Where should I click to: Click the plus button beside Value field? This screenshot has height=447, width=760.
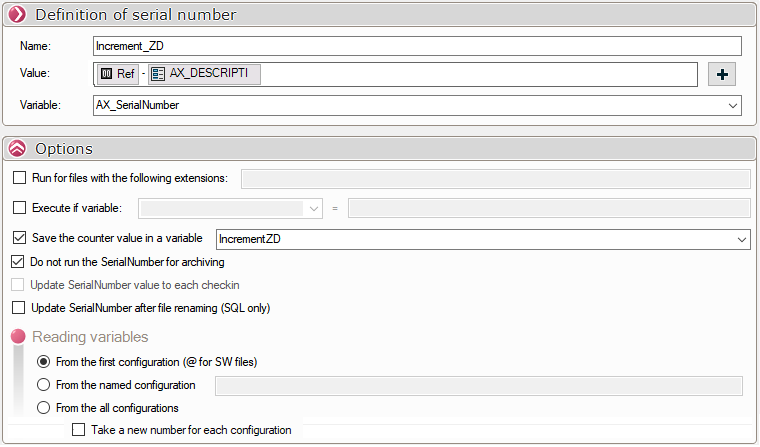click(722, 74)
